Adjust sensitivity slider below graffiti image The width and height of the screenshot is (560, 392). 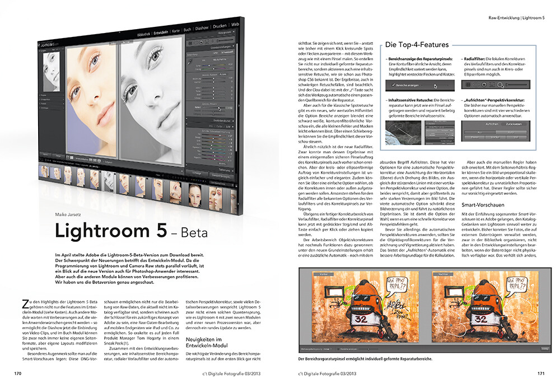click(368, 349)
